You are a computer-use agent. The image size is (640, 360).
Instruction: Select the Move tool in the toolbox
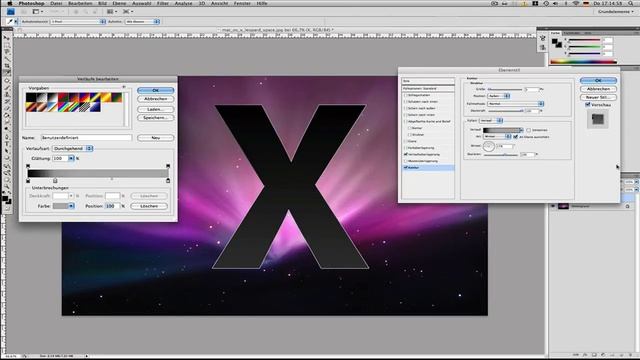[x=7, y=38]
